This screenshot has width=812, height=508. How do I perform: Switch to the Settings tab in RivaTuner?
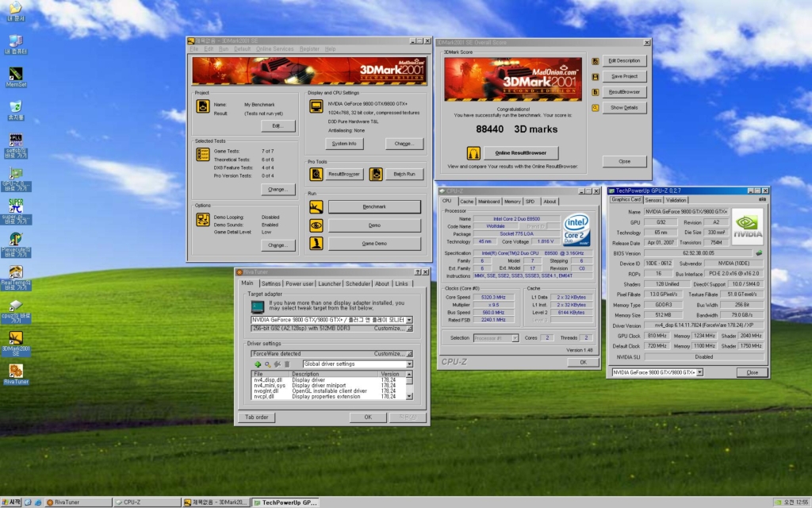(271, 283)
